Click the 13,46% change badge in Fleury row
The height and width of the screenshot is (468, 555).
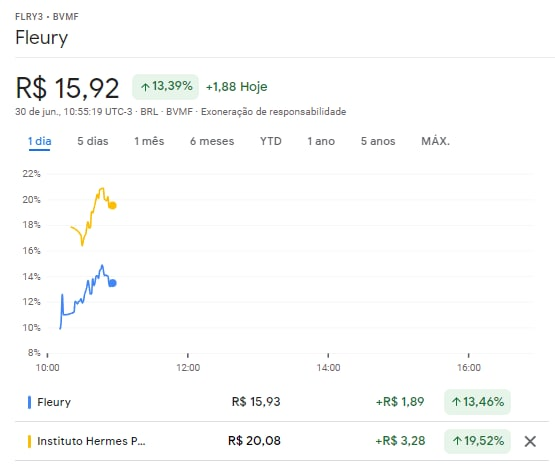click(x=477, y=402)
